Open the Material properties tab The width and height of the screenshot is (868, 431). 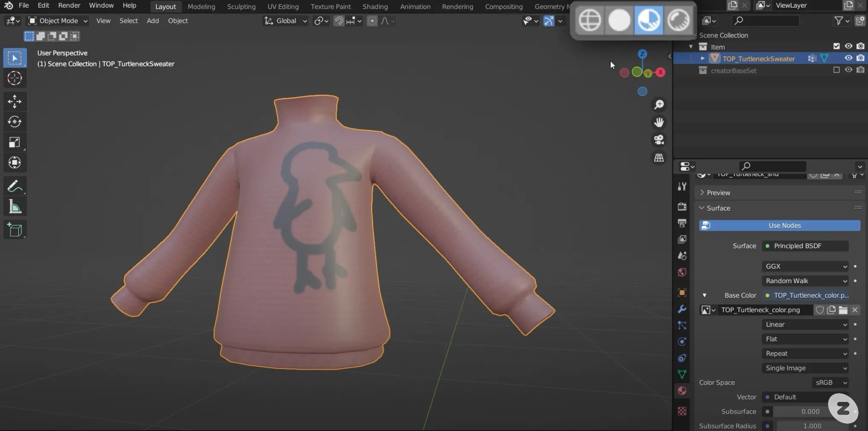tap(682, 391)
